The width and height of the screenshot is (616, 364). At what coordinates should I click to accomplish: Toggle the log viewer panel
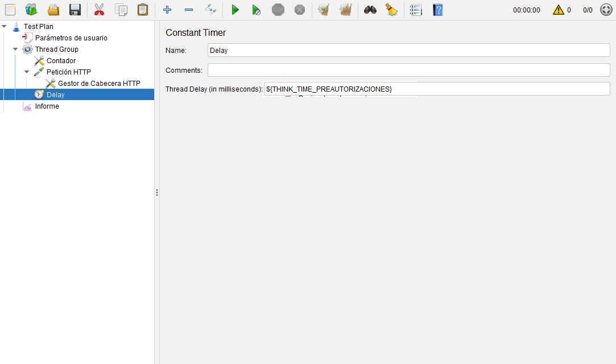(x=415, y=10)
